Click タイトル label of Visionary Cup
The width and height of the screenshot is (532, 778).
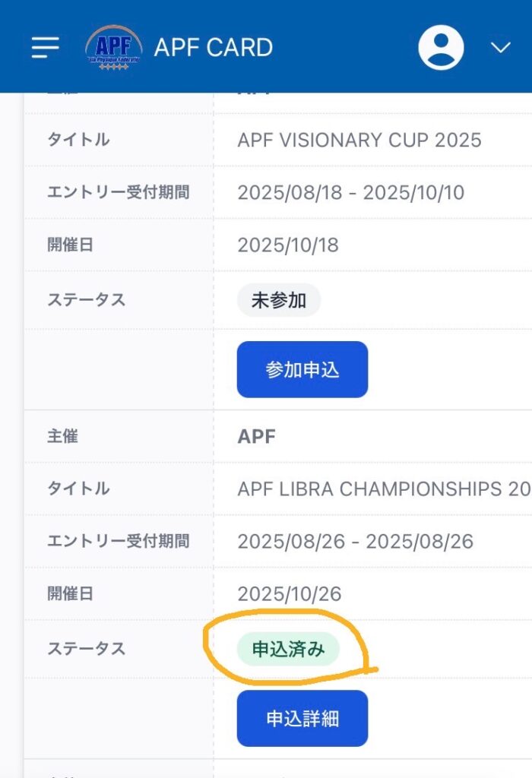78,140
